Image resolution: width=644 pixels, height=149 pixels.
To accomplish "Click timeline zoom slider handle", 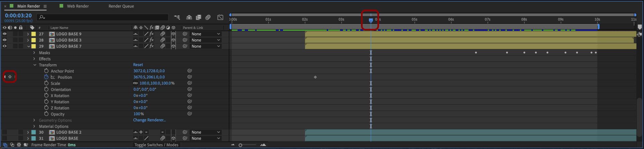I will coord(240,145).
